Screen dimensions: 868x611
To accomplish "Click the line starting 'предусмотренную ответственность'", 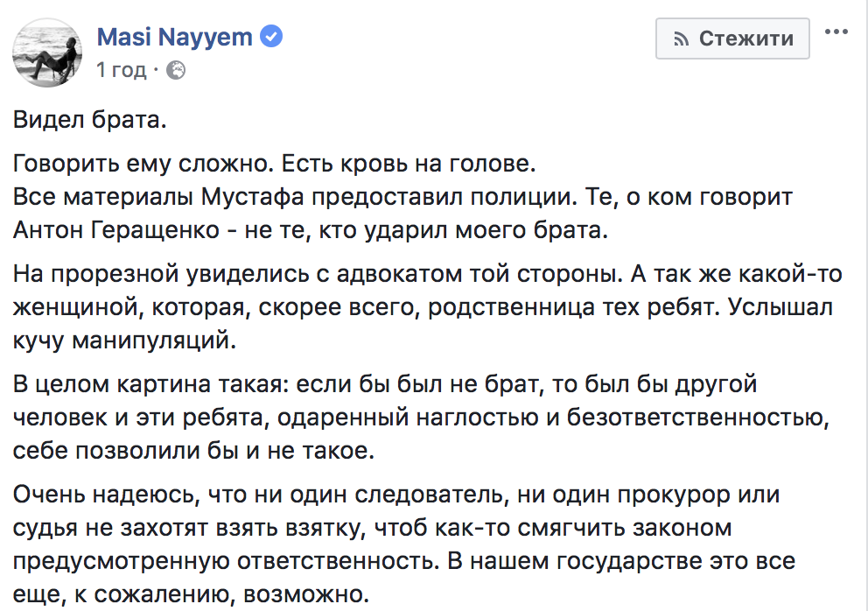I will (404, 560).
